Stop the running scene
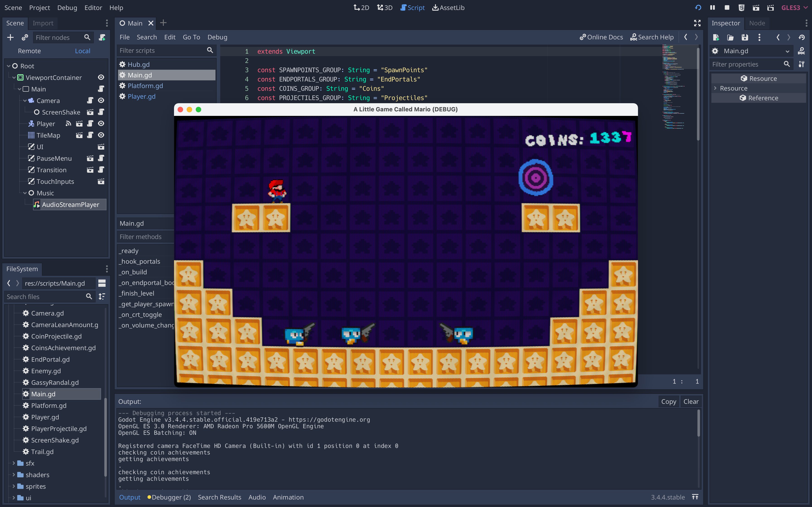The height and width of the screenshot is (507, 812). 727,8
